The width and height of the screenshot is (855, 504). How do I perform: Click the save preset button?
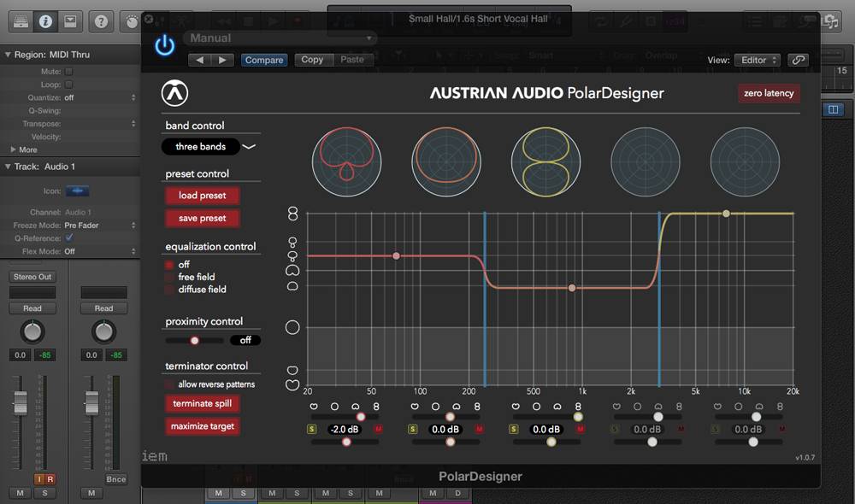(x=203, y=218)
